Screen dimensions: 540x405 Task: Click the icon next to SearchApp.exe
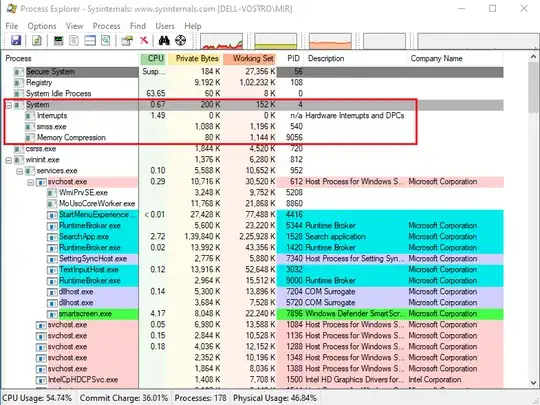pyautogui.click(x=52, y=237)
